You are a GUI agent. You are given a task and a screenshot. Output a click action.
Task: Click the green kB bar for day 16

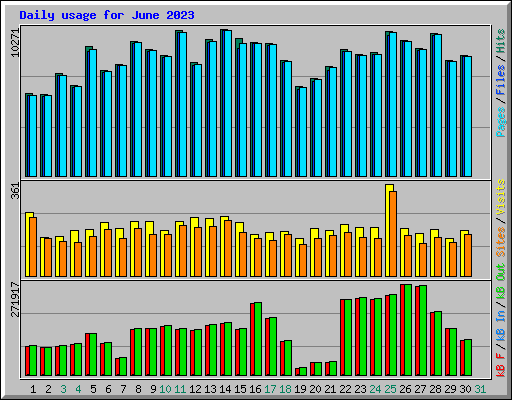tap(258, 339)
